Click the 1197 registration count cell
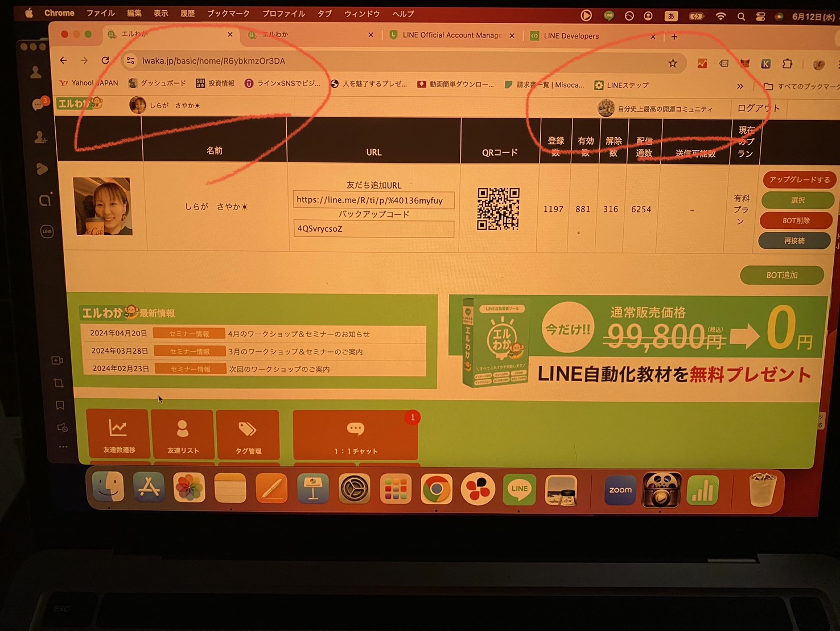Viewport: 840px width, 631px height. click(553, 209)
